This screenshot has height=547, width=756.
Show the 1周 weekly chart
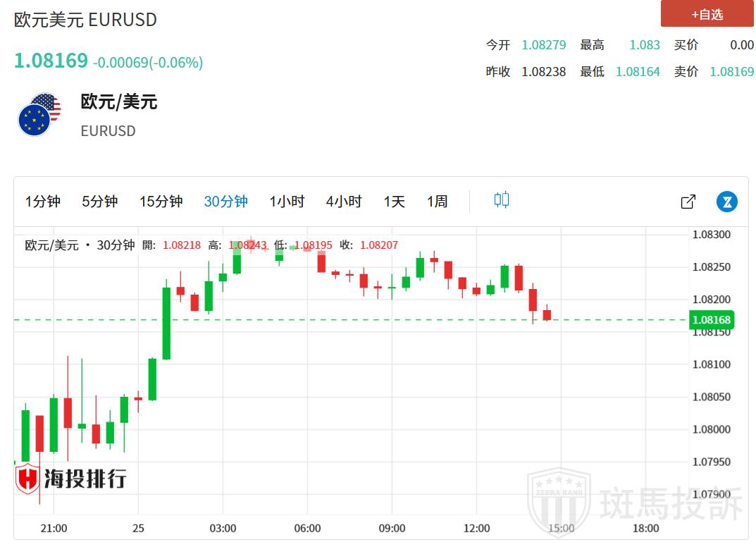pos(437,202)
